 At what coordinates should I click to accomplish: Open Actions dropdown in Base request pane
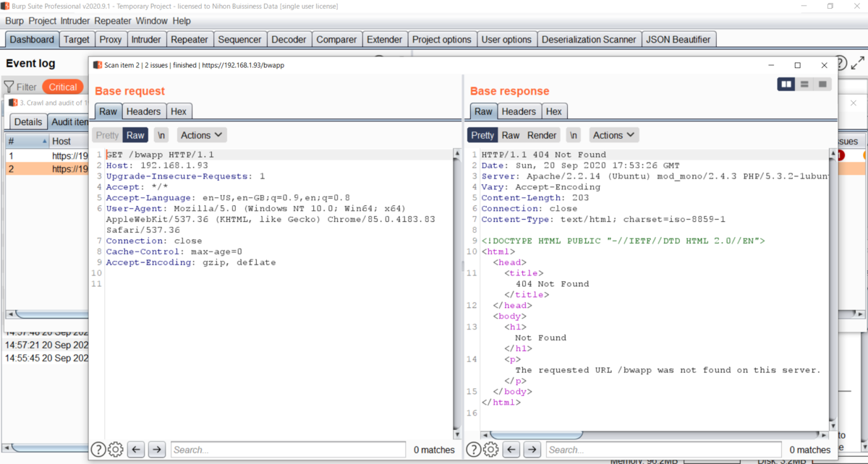coord(202,135)
